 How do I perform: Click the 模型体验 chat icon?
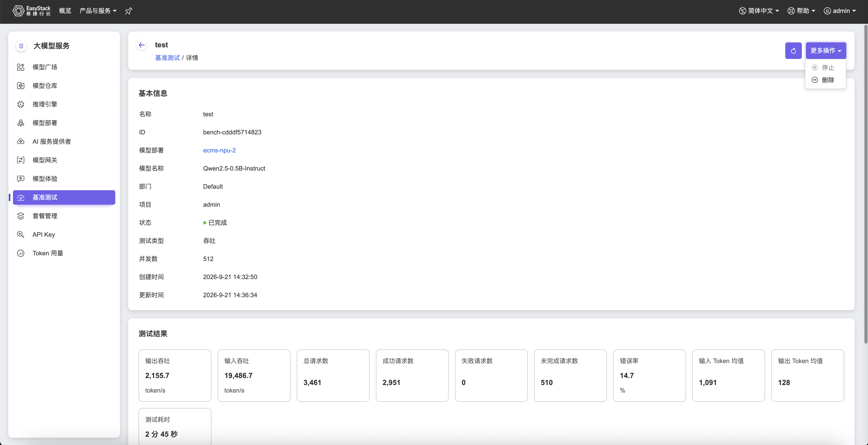[21, 179]
